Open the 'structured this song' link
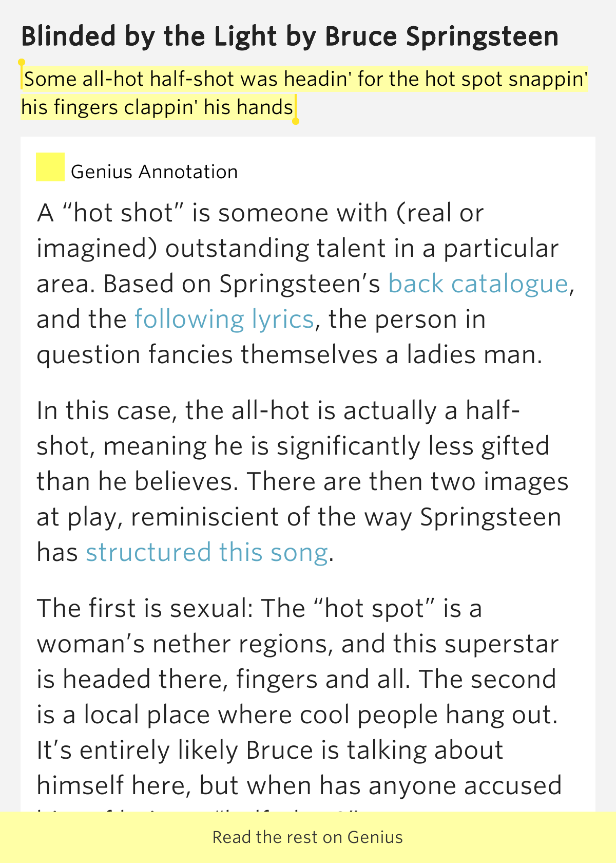Viewport: 616px width, 863px height. (x=206, y=552)
